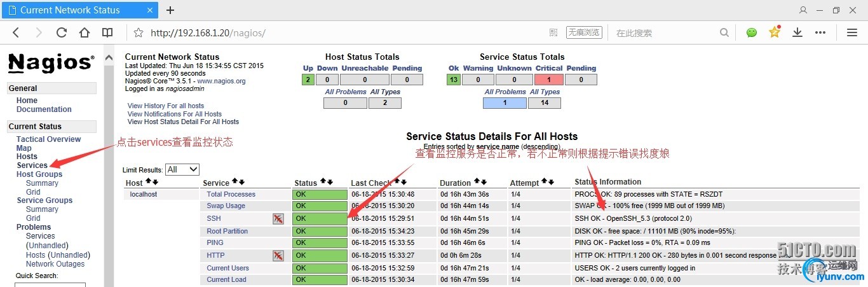Bookmark page using star in address bar
Screen dimensions: 868x287
tap(139, 32)
